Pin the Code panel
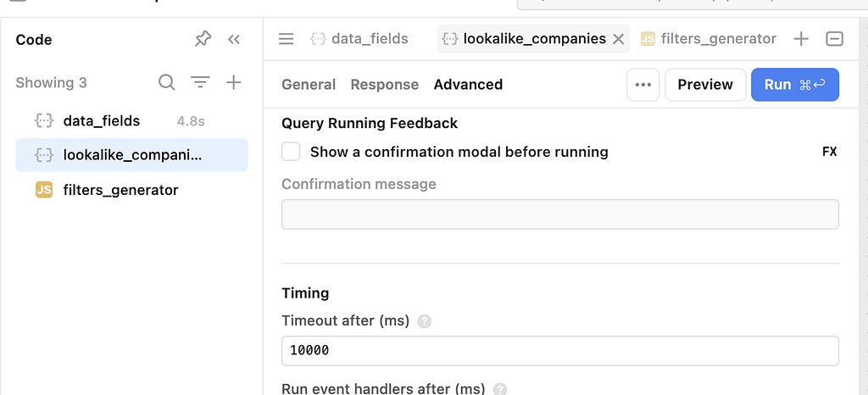The height and width of the screenshot is (395, 868). coord(203,39)
